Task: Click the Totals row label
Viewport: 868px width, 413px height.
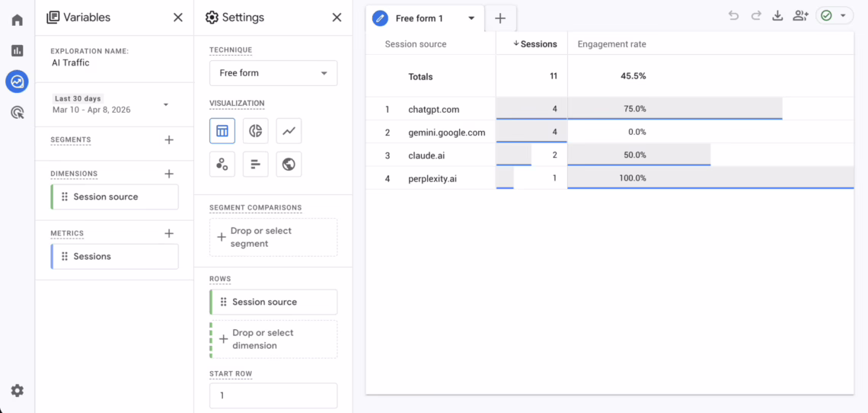Action: (421, 76)
